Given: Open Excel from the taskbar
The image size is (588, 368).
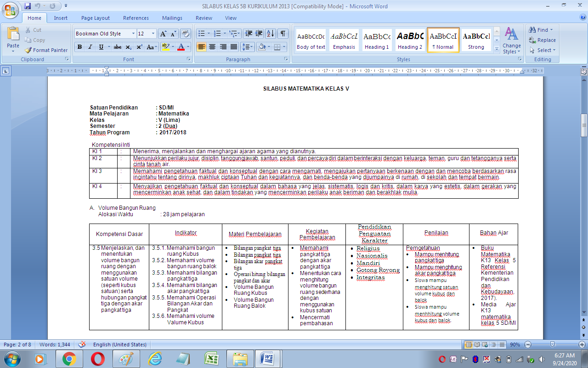Looking at the screenshot, I should [x=211, y=359].
